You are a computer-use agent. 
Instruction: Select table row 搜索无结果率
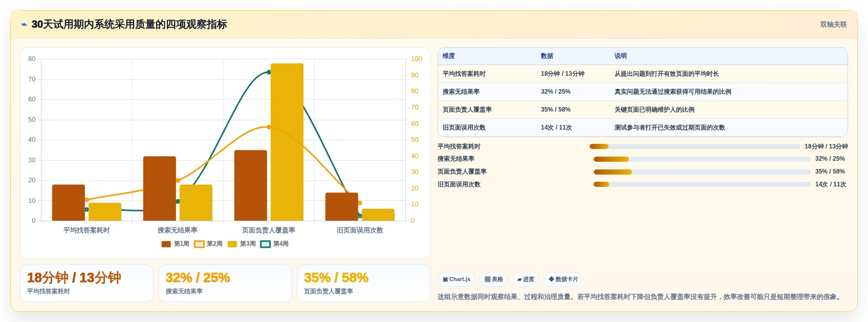click(643, 92)
